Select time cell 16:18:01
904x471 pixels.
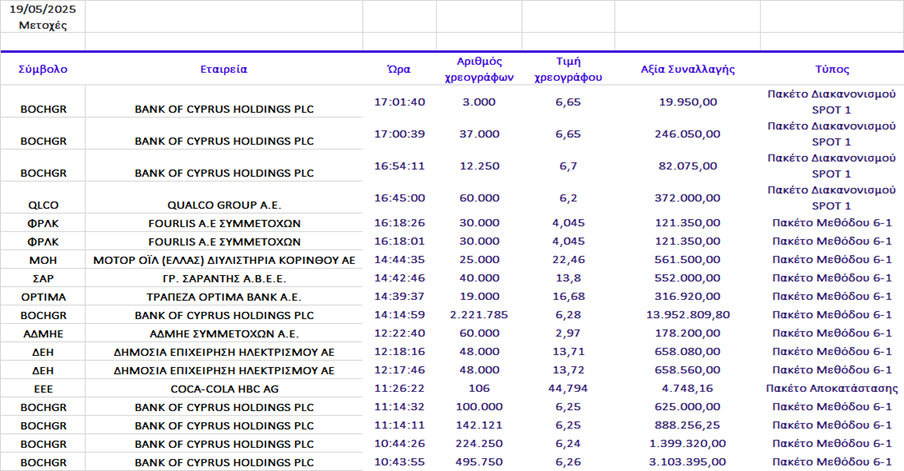tap(400, 241)
